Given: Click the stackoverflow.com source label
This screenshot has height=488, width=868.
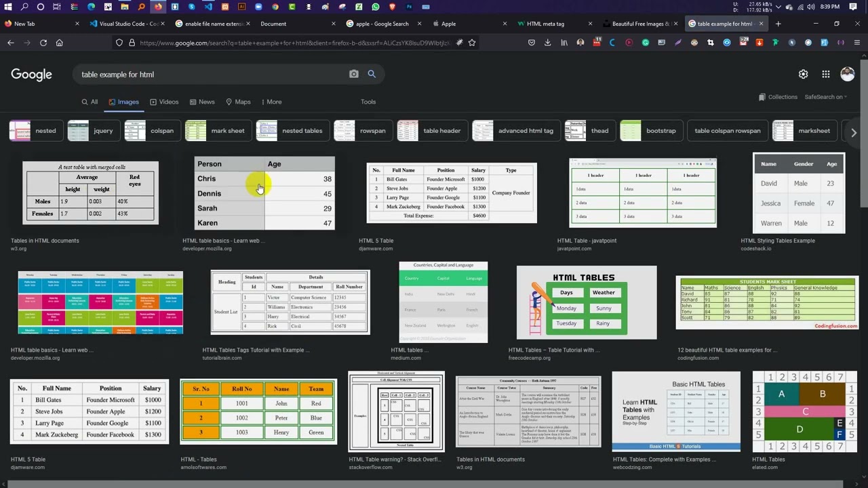Looking at the screenshot, I should click(x=372, y=468).
